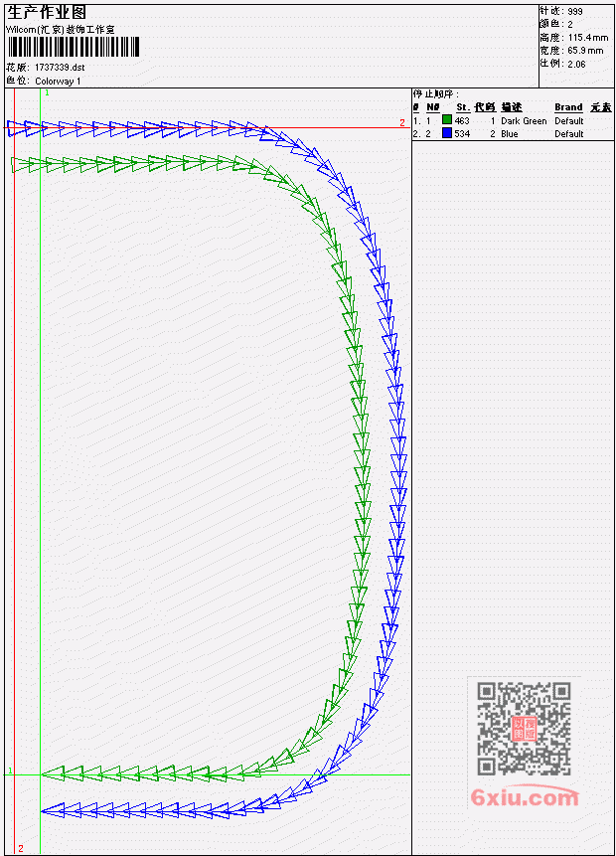This screenshot has height=856, width=616.
Task: Click the Brand column header
Action: point(568,107)
